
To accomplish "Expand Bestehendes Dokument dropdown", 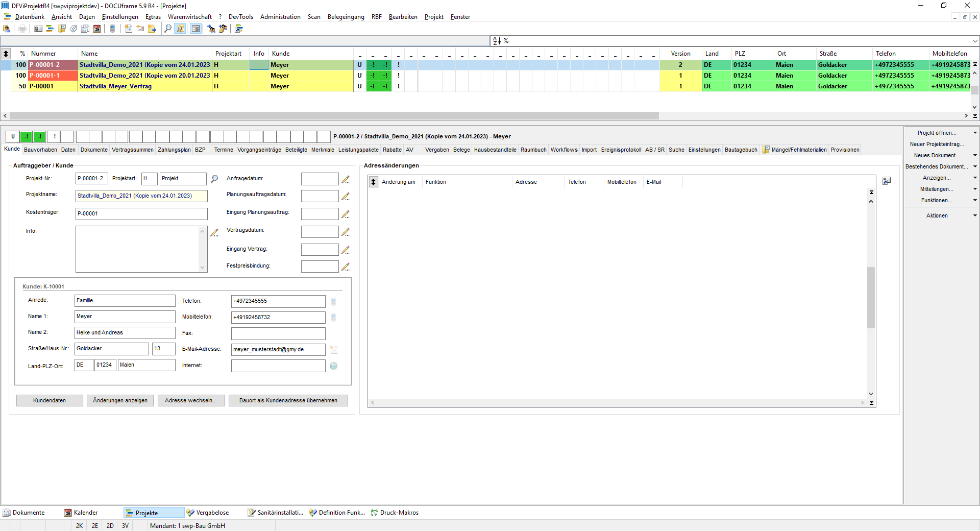I will pos(975,166).
